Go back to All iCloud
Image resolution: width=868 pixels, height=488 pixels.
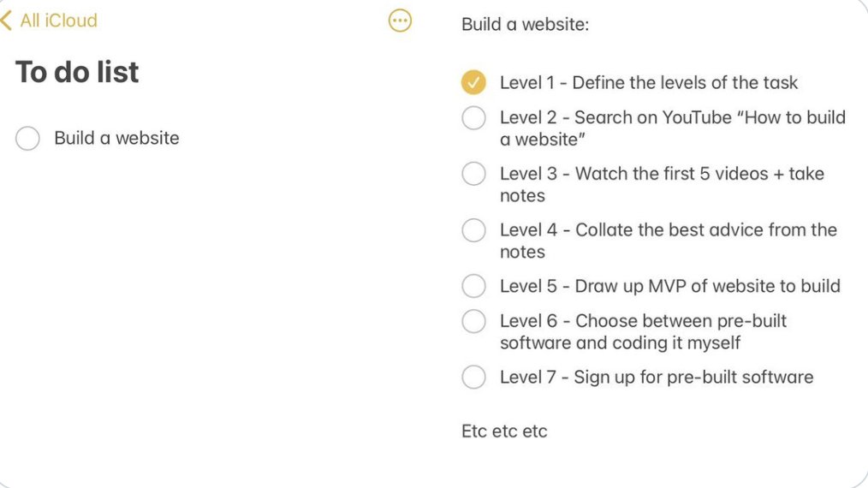pyautogui.click(x=58, y=21)
